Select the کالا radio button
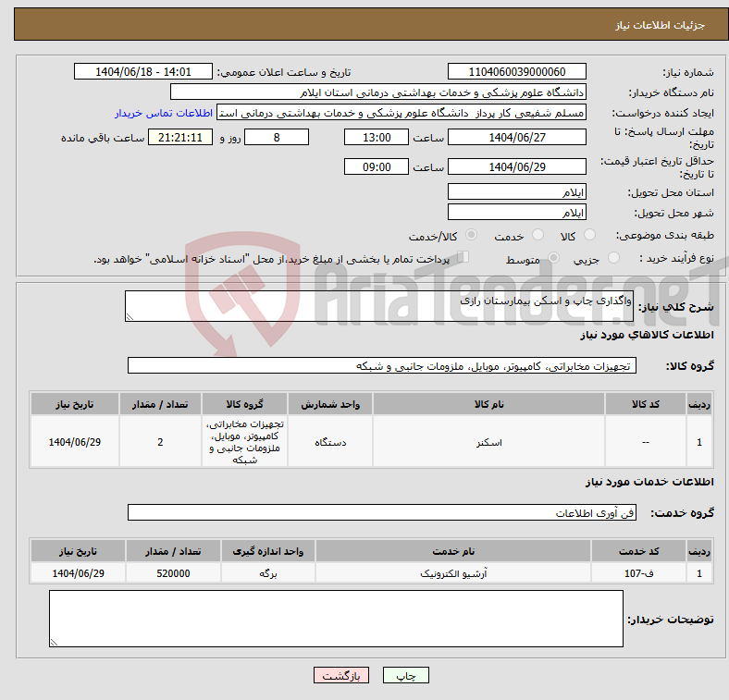This screenshot has height=700, width=729. (589, 235)
